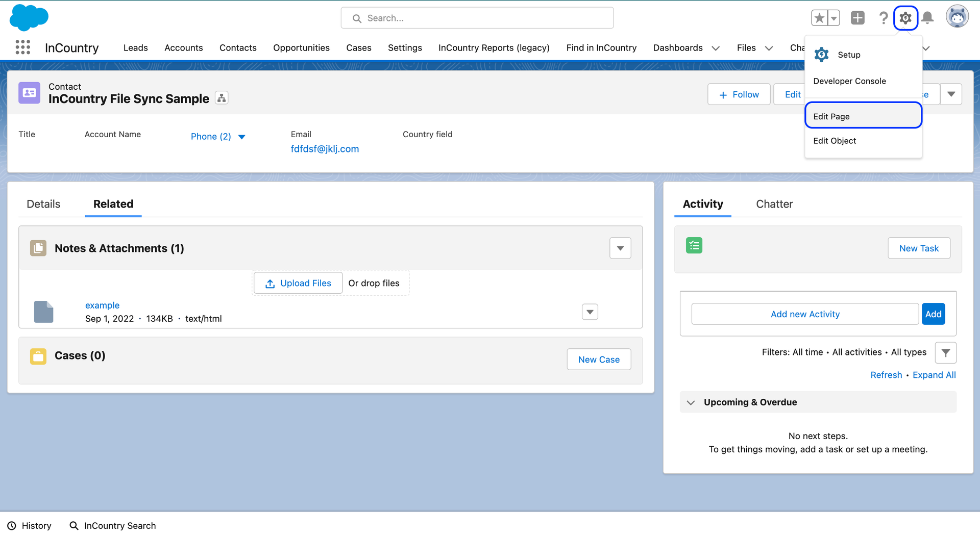The image size is (980, 537).
Task: Click the Global Actions plus icon
Action: point(857,18)
